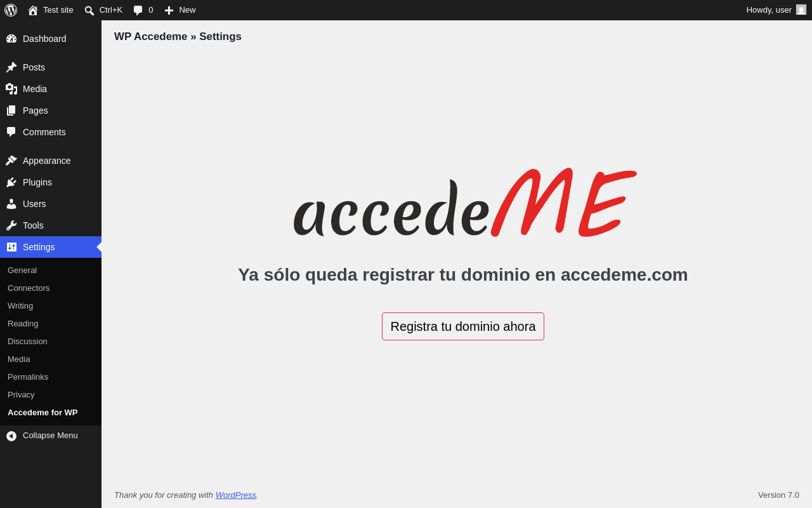
Task: Open the Media library menu
Action: point(51,89)
